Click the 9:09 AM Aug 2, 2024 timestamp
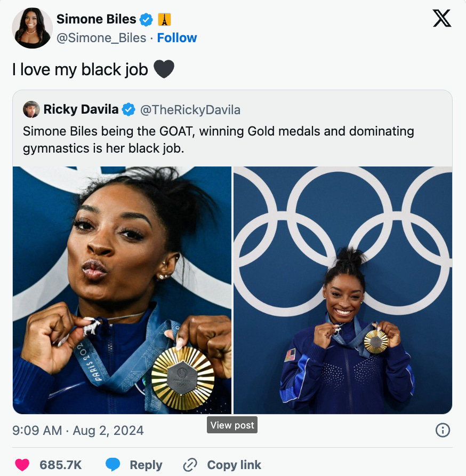The height and width of the screenshot is (476, 466). click(78, 431)
